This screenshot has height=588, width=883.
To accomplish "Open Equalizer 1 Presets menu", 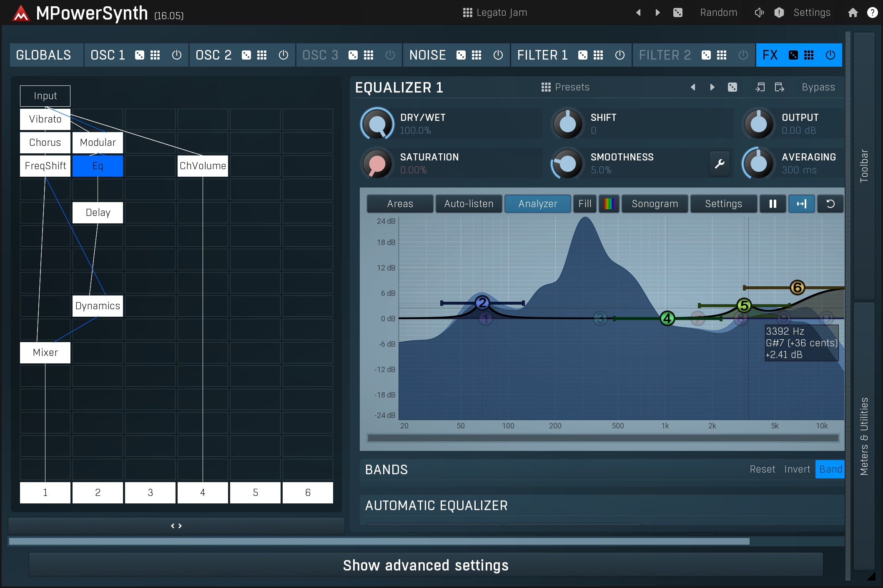I will [x=565, y=87].
